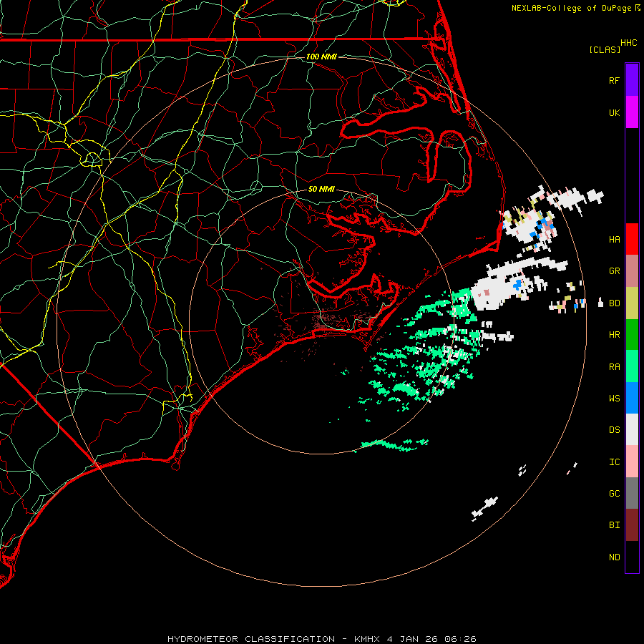Click the ND legend label
644x644 pixels.
click(614, 557)
